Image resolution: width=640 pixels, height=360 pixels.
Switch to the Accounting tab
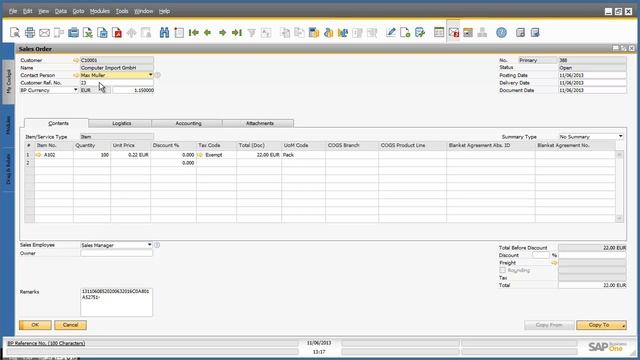pyautogui.click(x=188, y=123)
